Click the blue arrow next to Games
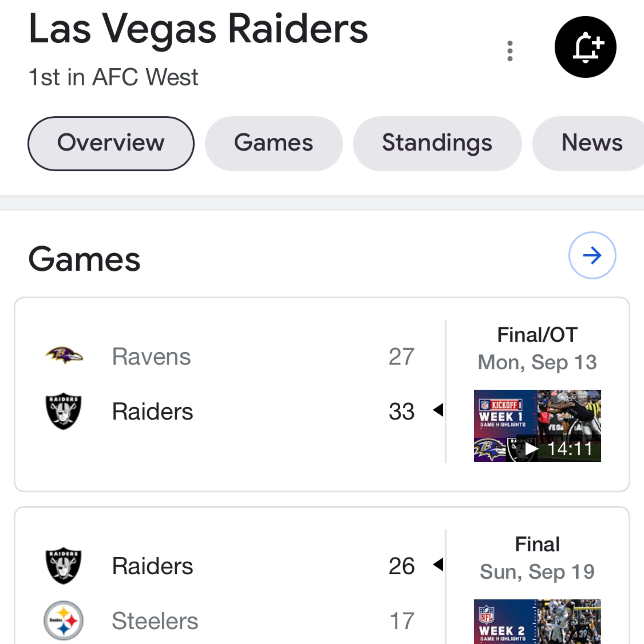The width and height of the screenshot is (644, 644). click(592, 255)
